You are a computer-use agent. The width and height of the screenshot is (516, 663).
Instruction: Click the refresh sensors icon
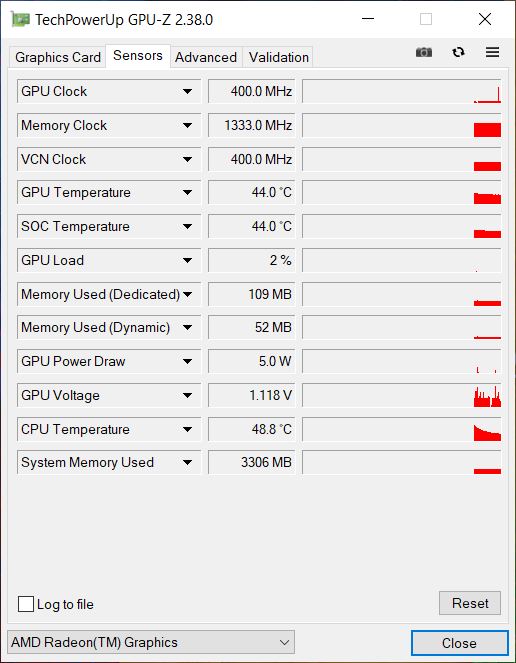[x=458, y=52]
